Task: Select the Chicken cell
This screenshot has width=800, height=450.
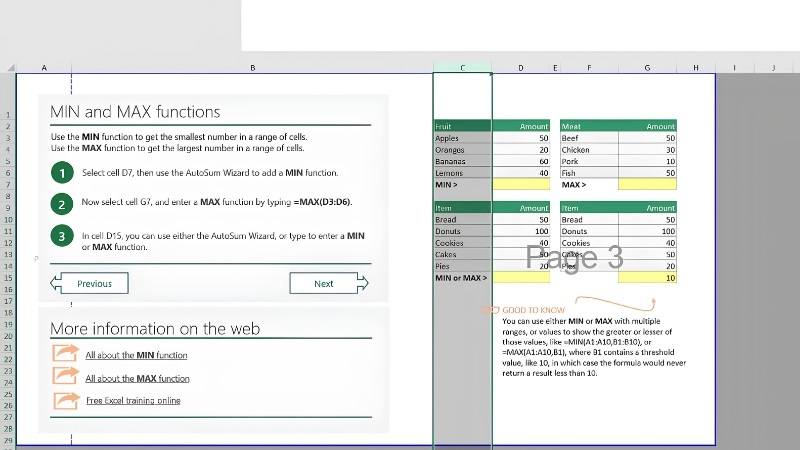Action: [x=589, y=150]
